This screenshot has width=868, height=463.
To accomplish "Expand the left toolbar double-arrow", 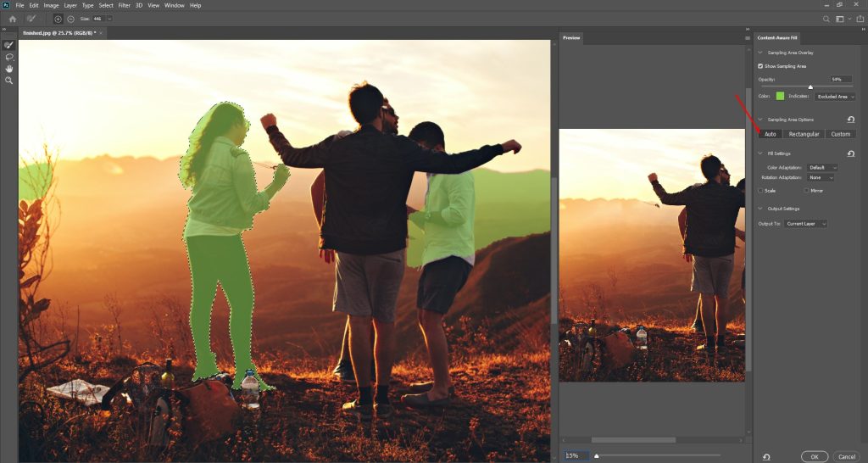I will click(5, 30).
